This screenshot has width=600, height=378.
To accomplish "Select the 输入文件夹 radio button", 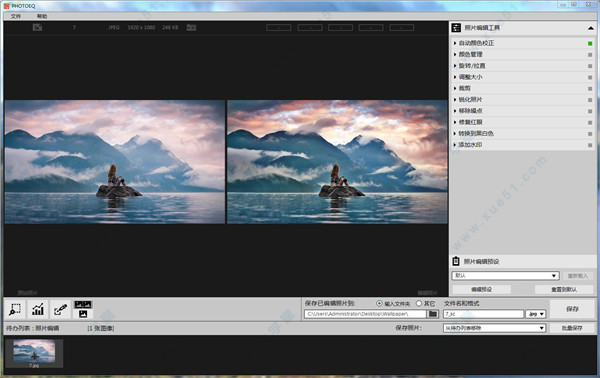I will (x=379, y=303).
